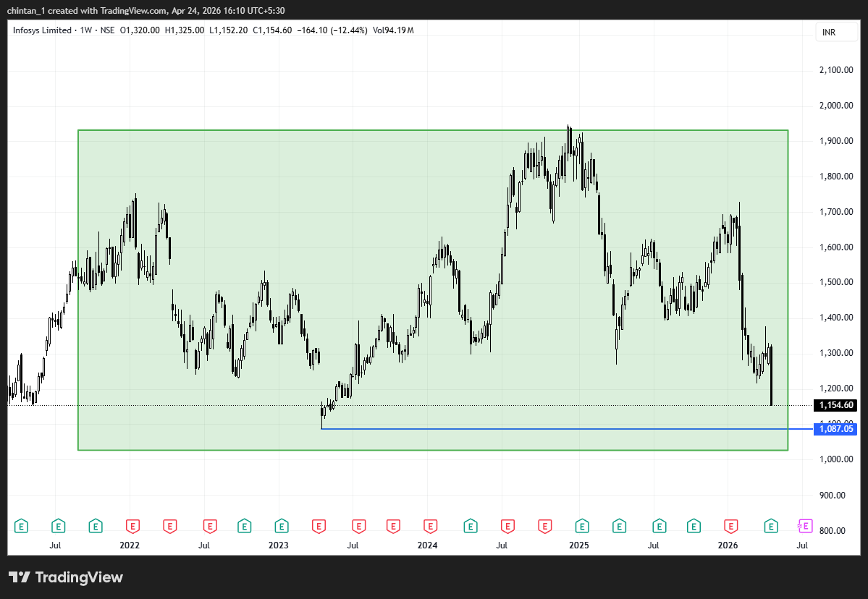Click the Infosys Limited symbol title
This screenshot has height=599, width=868.
tap(42, 30)
